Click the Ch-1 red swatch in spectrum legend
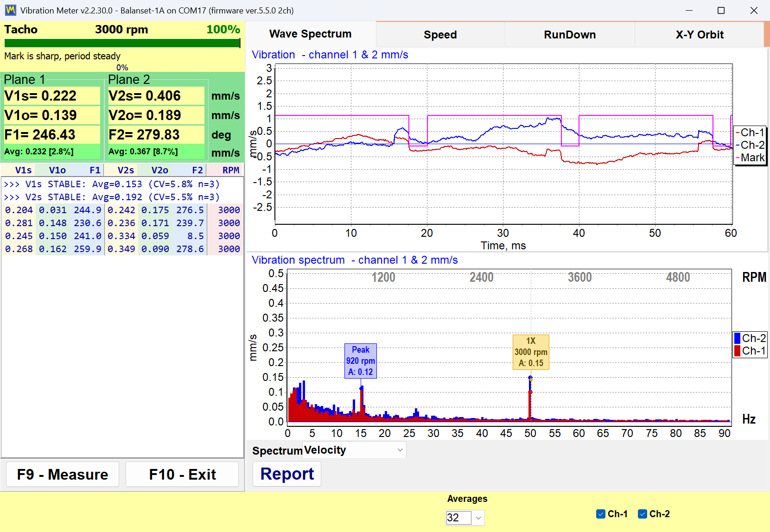 [x=737, y=351]
